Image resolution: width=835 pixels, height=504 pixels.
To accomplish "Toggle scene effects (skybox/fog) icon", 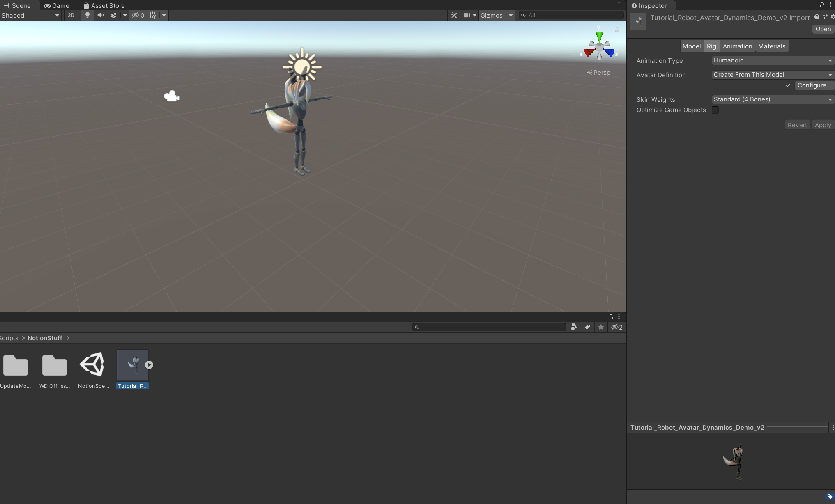I will (x=114, y=15).
